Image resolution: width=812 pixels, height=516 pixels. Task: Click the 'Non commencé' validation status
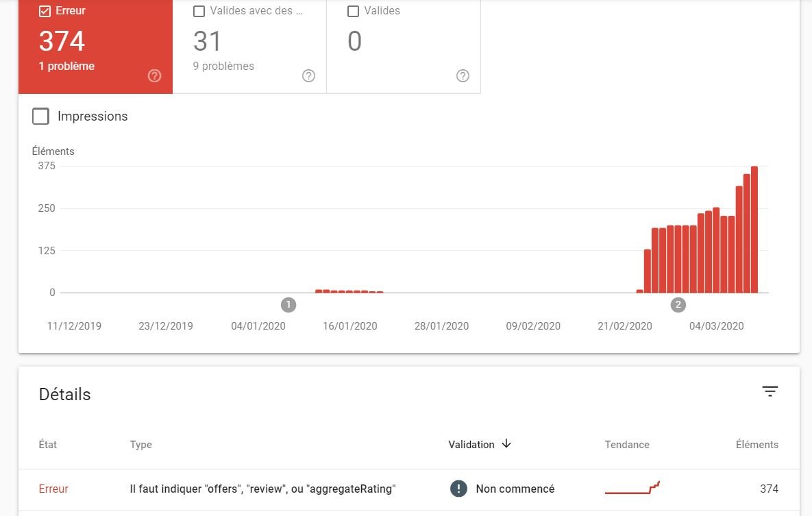click(515, 489)
